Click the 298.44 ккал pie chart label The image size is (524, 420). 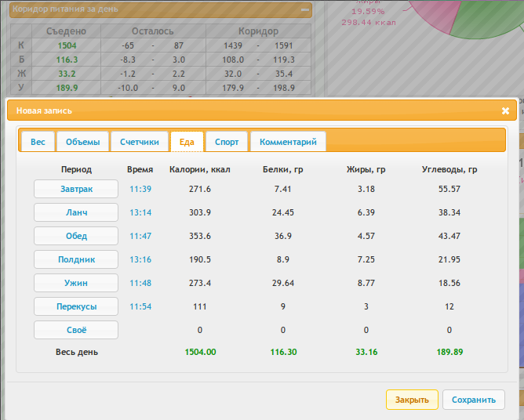[x=369, y=23]
